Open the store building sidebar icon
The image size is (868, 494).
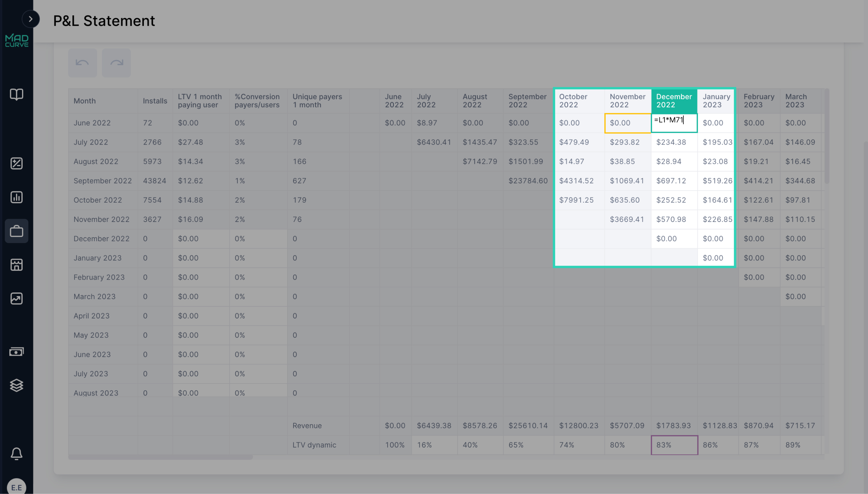(x=16, y=265)
